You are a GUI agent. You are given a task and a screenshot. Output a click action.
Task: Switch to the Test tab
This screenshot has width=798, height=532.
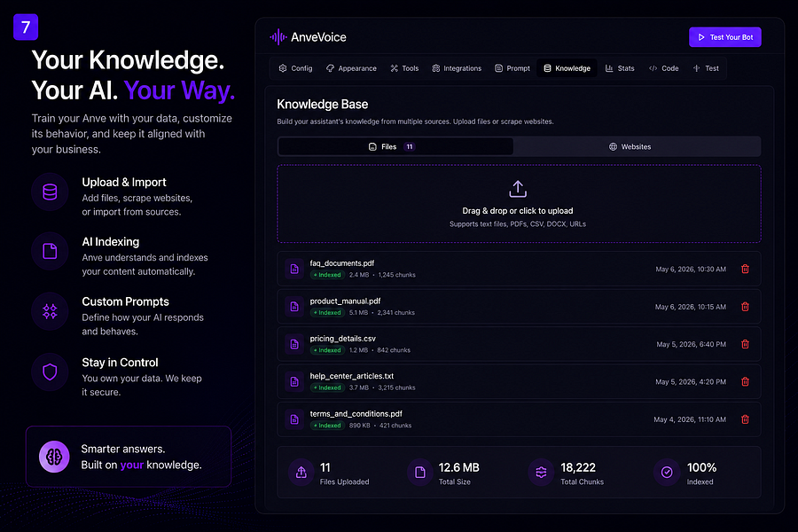pyautogui.click(x=706, y=68)
